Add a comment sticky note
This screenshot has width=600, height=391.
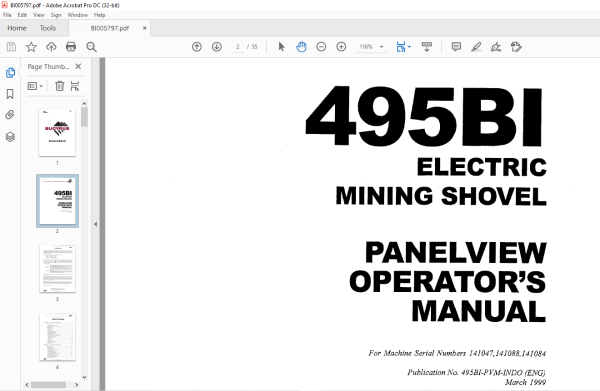tap(456, 47)
